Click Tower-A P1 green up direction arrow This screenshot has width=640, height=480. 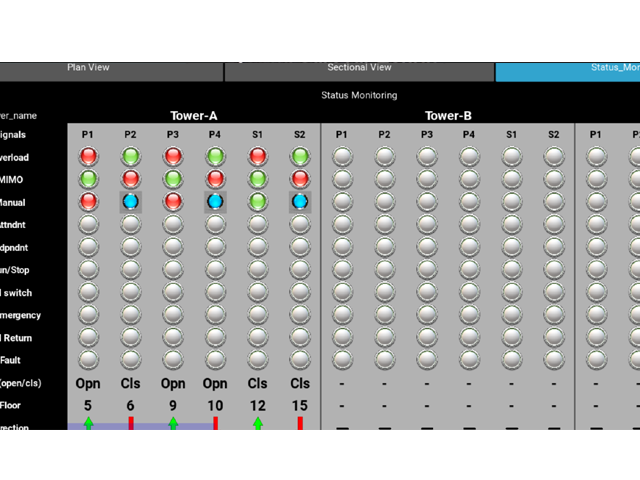[x=88, y=424]
